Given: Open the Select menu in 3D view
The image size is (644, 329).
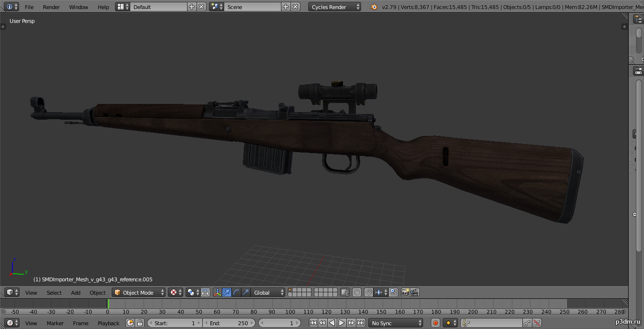Looking at the screenshot, I should coord(54,292).
